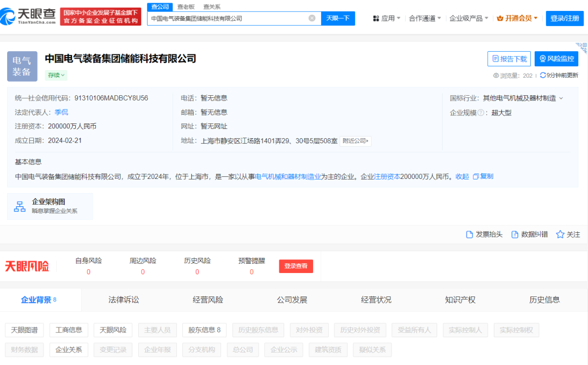Click the 电气装备 company logo tile
Image resolution: width=588 pixels, height=365 pixels.
coord(22,66)
